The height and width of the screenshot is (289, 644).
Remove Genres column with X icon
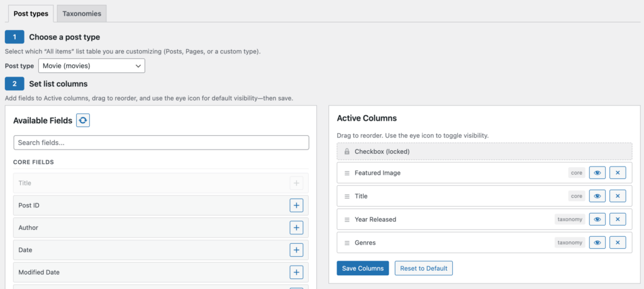(x=618, y=243)
